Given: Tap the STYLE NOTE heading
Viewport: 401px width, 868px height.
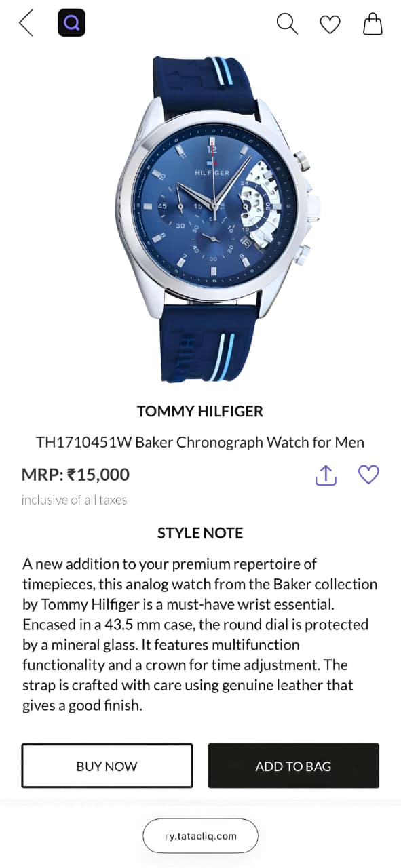Looking at the screenshot, I should click(x=200, y=533).
